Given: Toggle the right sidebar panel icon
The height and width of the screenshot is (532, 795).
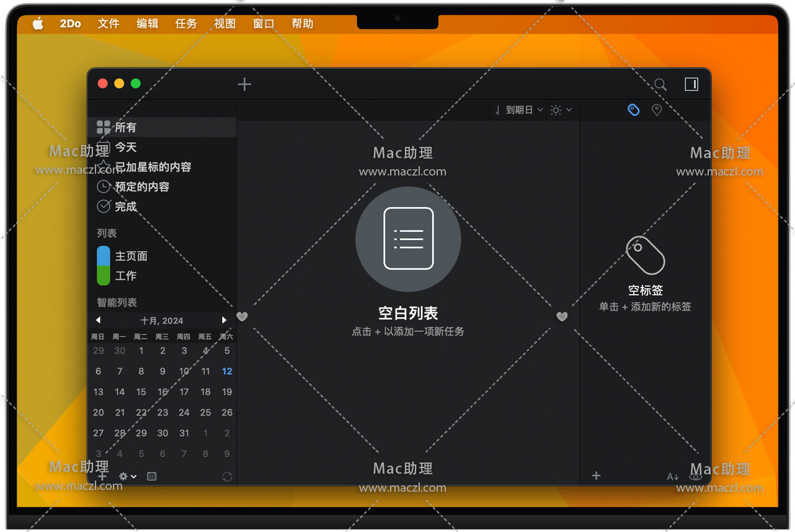Looking at the screenshot, I should coord(691,84).
